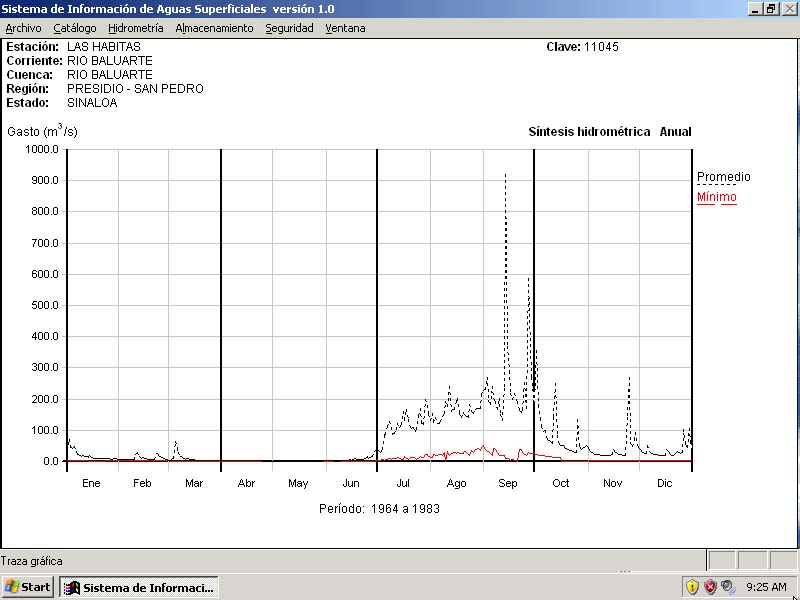Viewport: 800px width, 600px height.
Task: Open the Ventana menu
Action: (345, 28)
